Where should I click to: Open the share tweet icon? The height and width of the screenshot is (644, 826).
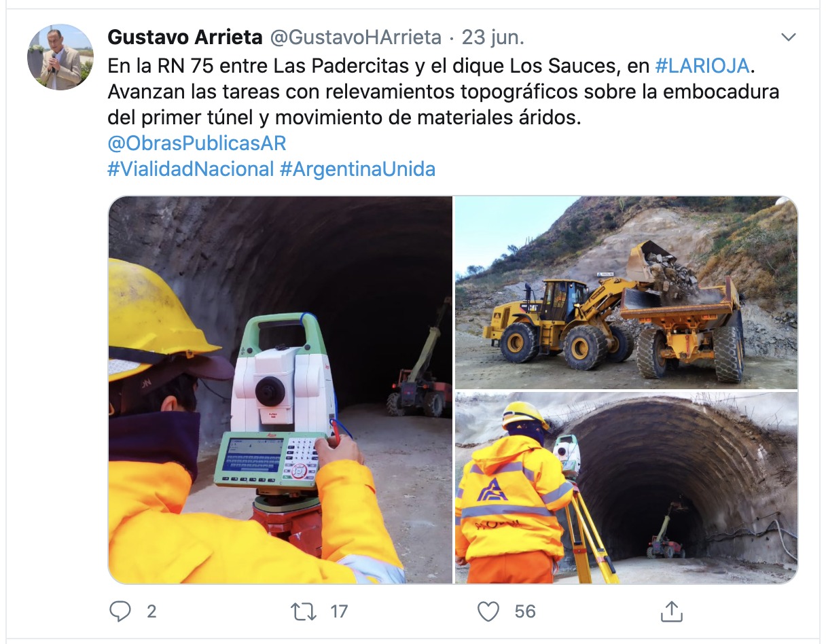(670, 611)
